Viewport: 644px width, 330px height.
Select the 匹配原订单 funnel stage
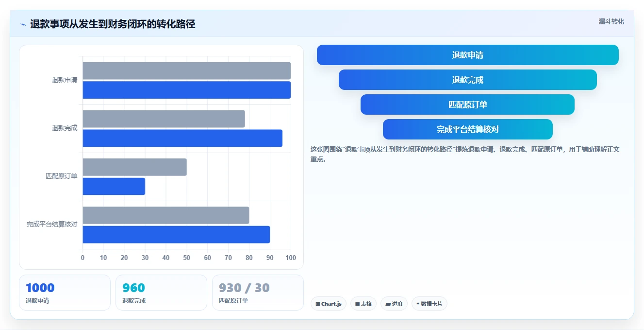(x=467, y=104)
